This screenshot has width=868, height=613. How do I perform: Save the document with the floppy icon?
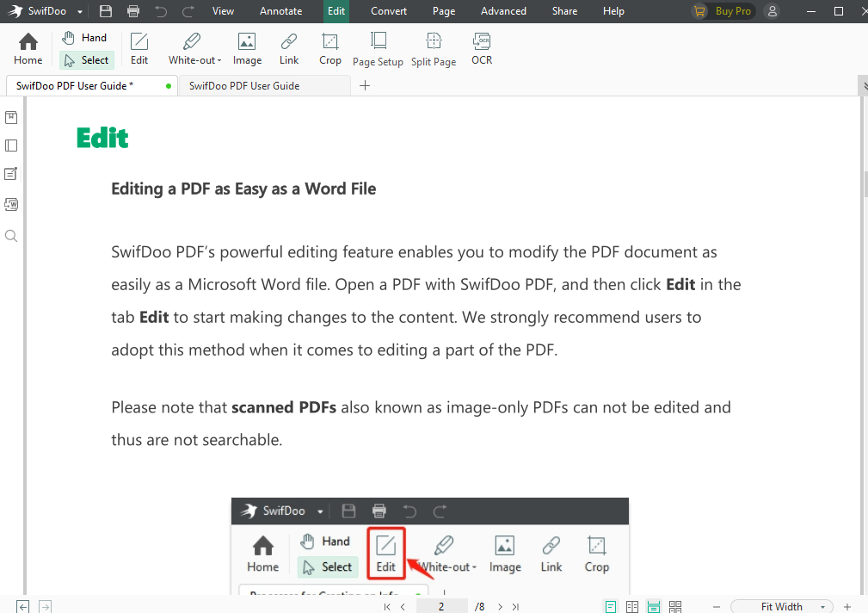(106, 11)
